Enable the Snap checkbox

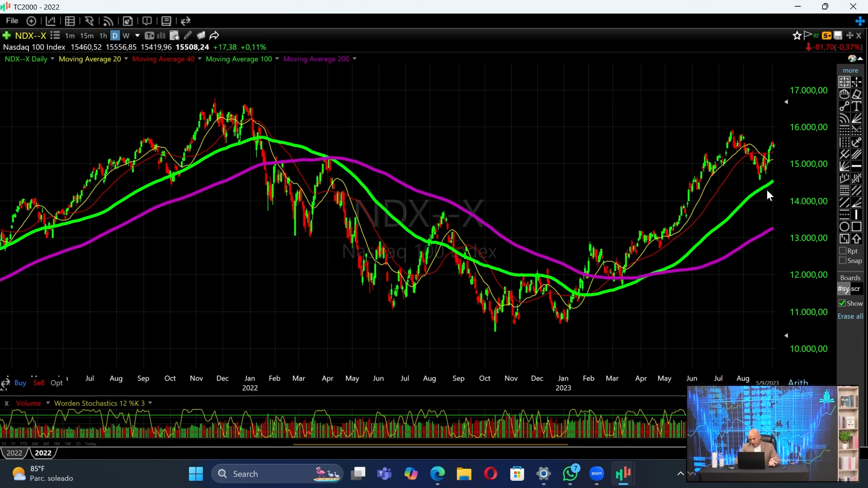click(x=843, y=261)
